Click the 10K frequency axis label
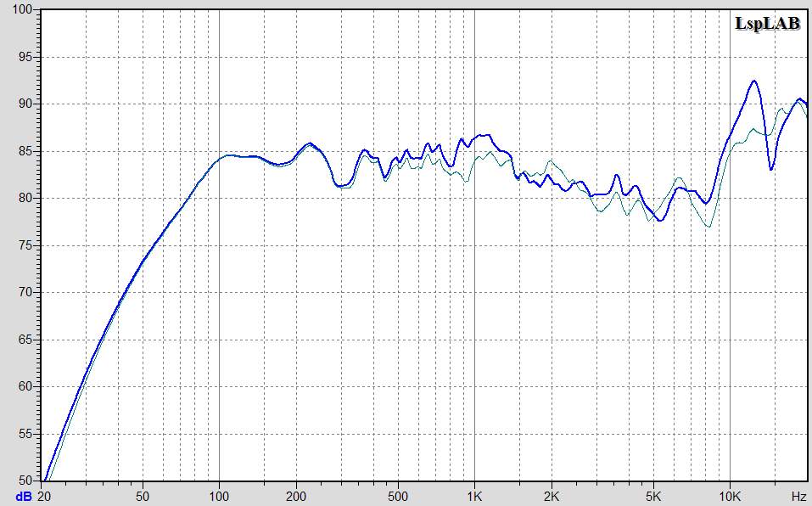This screenshot has height=506, width=812. (x=730, y=497)
